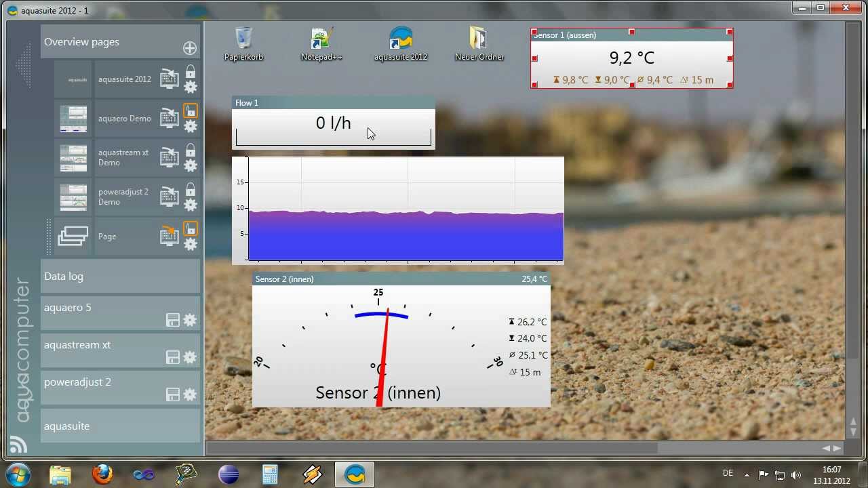Image resolution: width=868 pixels, height=488 pixels.
Task: Collapse the sidebar using dotted arrow handle
Action: click(24, 66)
